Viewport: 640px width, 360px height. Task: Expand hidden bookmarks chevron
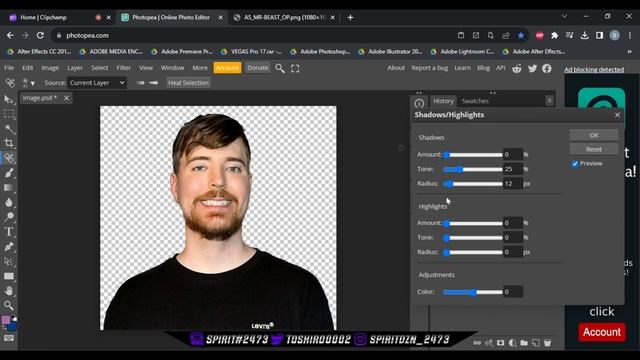coord(629,52)
